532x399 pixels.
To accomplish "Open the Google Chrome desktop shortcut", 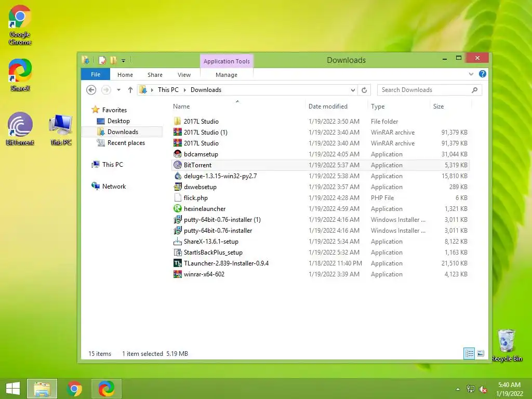I will (x=20, y=25).
